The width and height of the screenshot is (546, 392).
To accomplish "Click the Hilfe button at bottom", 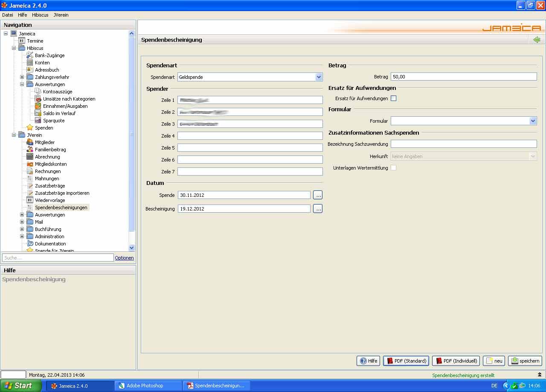I will coord(368,361).
